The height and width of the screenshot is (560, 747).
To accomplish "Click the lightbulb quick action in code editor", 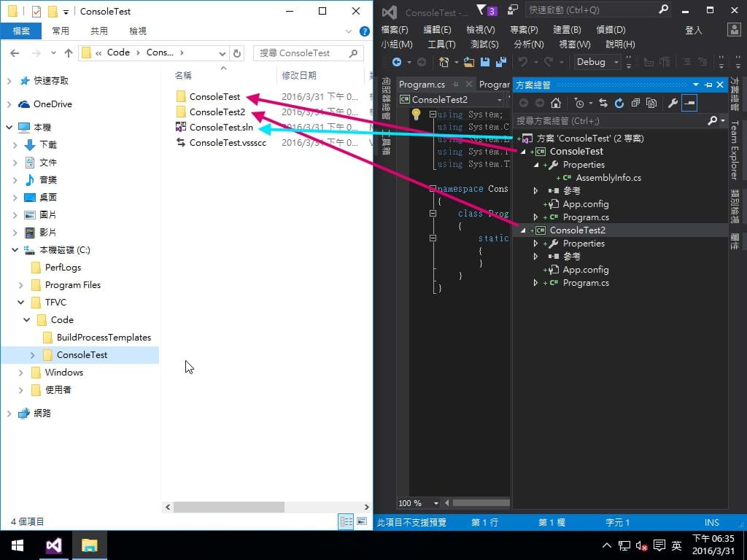I will click(416, 114).
